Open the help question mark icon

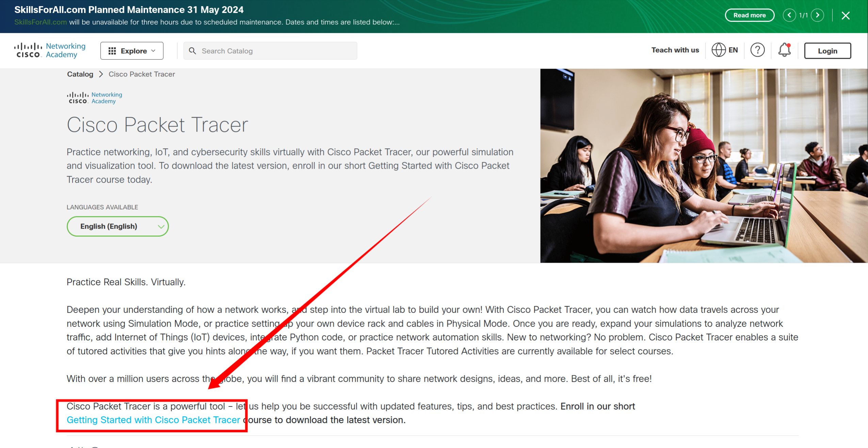(757, 50)
